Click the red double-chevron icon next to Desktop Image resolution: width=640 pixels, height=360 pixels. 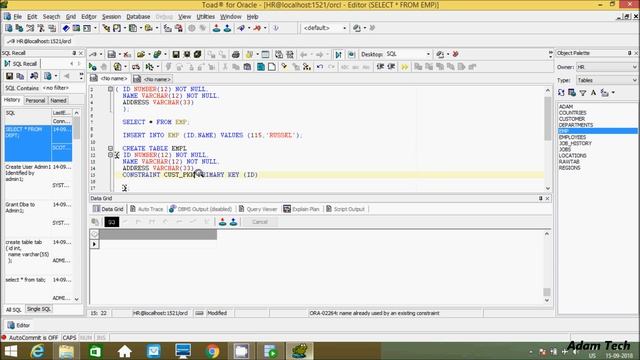click(456, 54)
